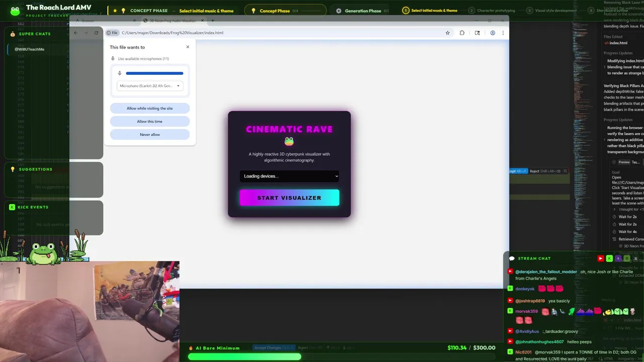Click username @johnathonhughes4607 in chat
Viewport: 644px width, 362px height.
point(539,342)
